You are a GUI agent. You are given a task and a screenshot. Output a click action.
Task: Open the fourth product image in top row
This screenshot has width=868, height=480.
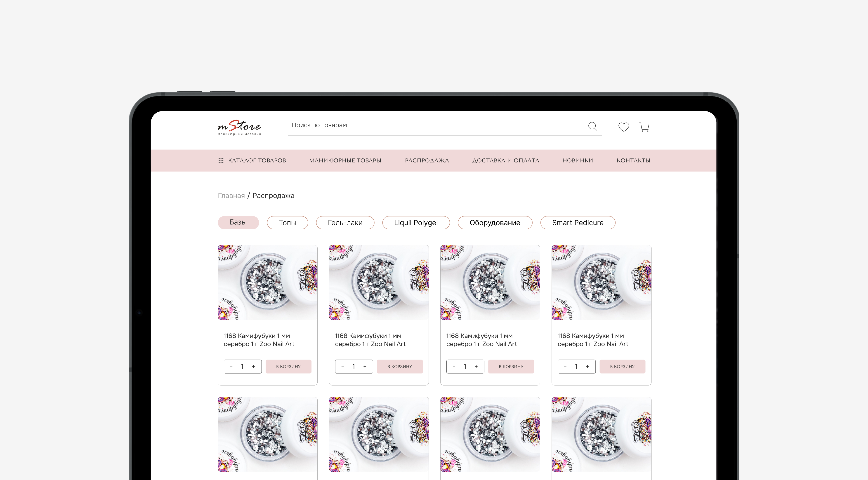coord(601,282)
